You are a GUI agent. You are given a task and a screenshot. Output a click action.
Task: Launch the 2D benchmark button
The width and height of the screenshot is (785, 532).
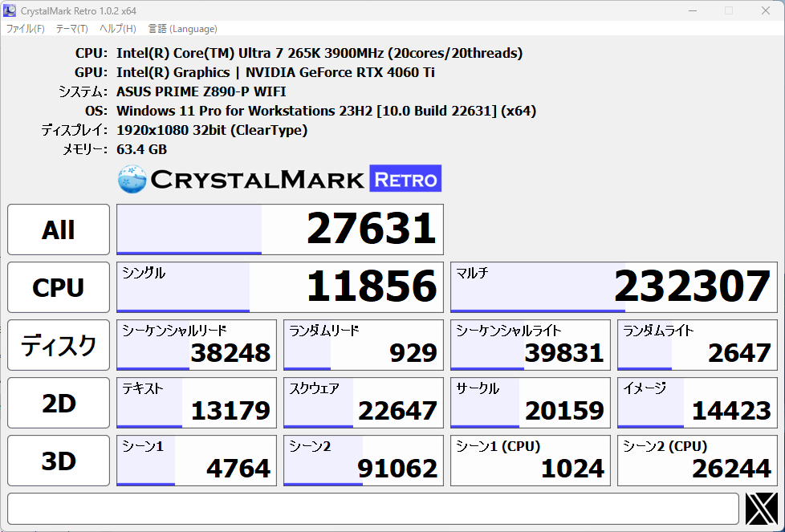click(x=59, y=403)
